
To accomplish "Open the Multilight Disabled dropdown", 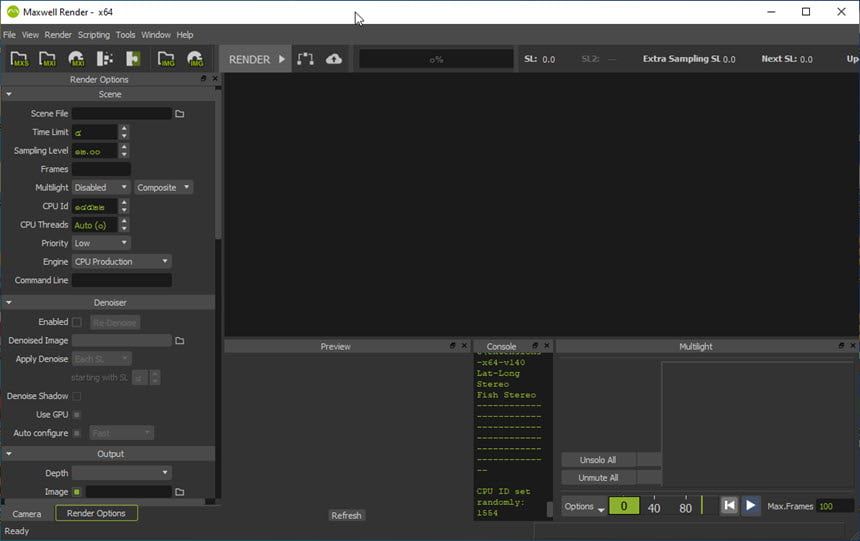I will 101,188.
